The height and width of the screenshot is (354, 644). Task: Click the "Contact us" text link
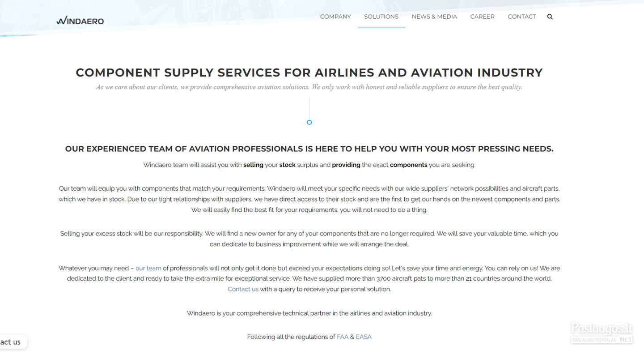click(x=243, y=289)
